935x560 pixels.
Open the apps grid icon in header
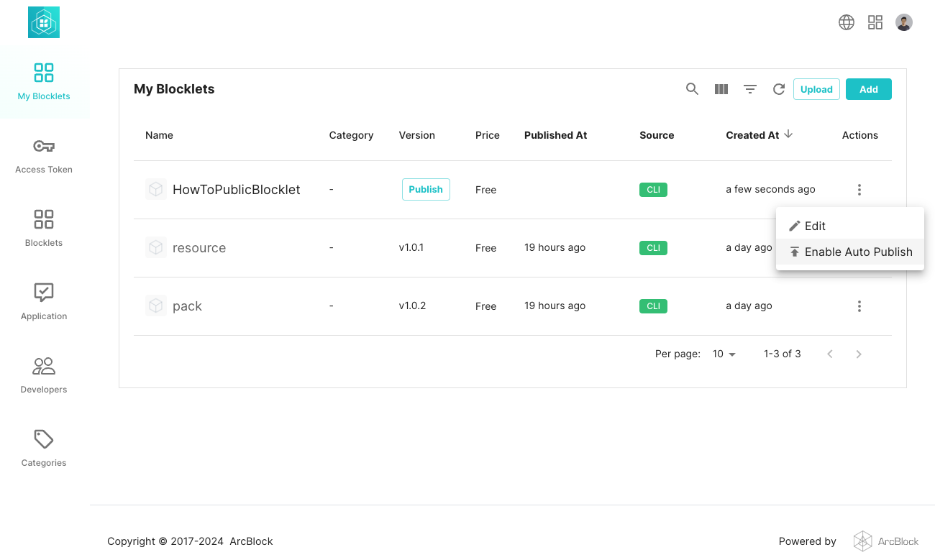875,22
